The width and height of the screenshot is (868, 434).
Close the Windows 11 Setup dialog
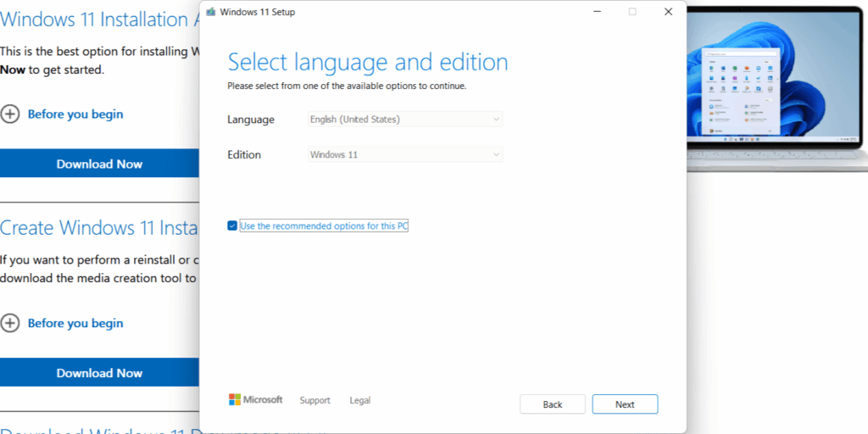click(x=668, y=12)
